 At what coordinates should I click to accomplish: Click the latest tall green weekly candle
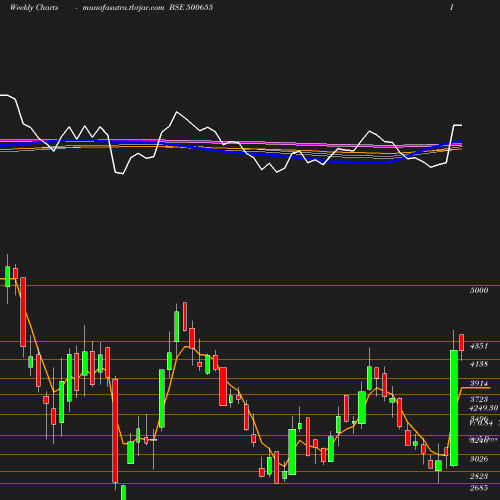click(454, 408)
